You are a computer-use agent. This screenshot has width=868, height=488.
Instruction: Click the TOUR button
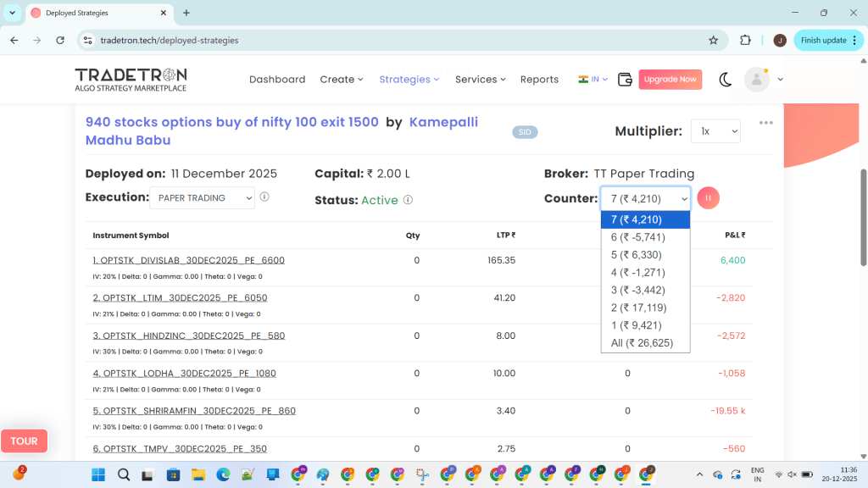coord(24,441)
